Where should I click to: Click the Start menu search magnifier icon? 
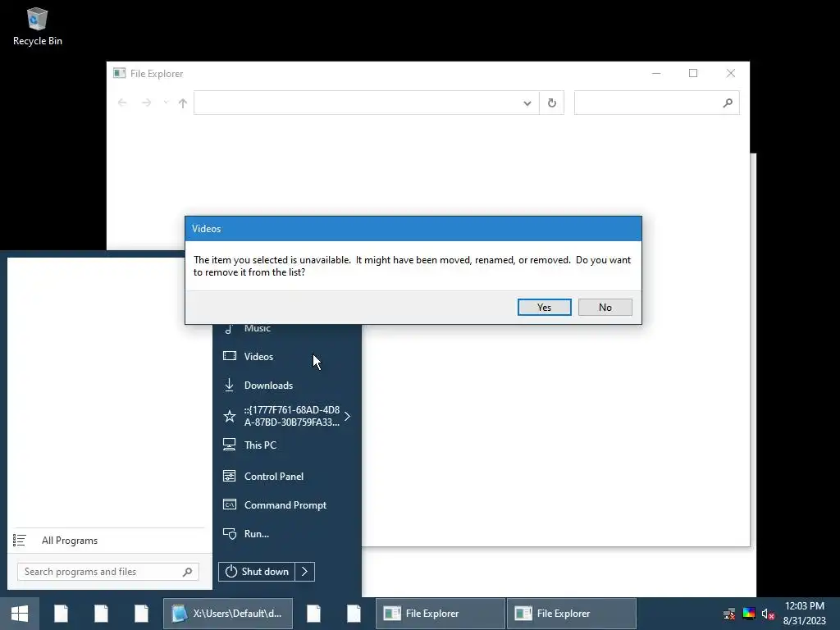coord(188,572)
